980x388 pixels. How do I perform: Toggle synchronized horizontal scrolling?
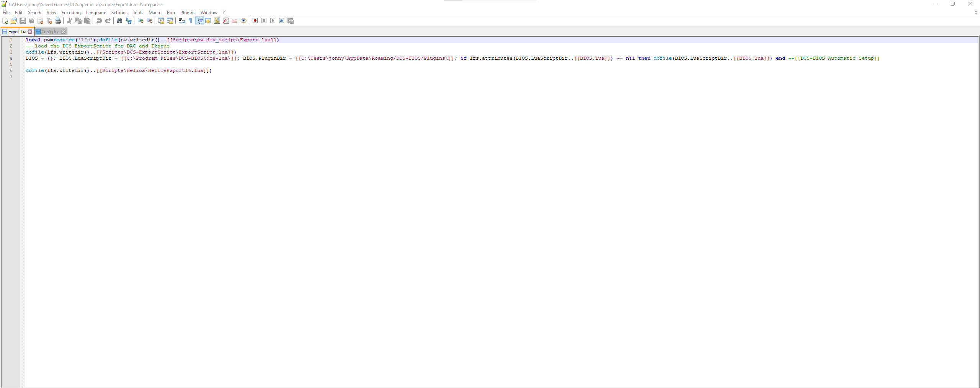[x=170, y=21]
